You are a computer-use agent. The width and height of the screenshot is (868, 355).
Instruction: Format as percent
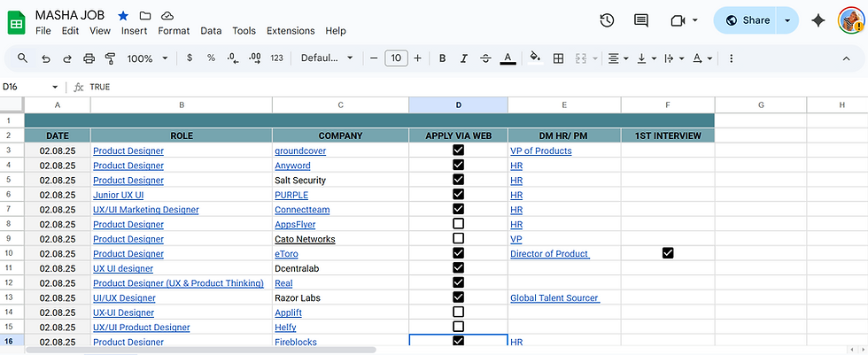click(211, 58)
